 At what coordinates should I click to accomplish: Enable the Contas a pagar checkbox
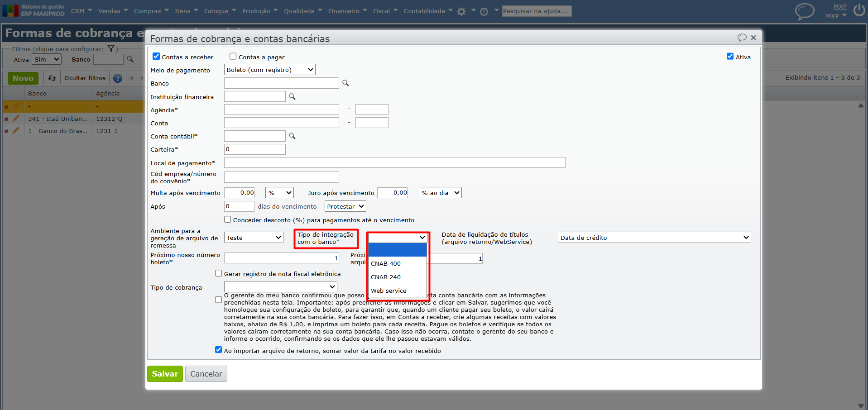[233, 57]
